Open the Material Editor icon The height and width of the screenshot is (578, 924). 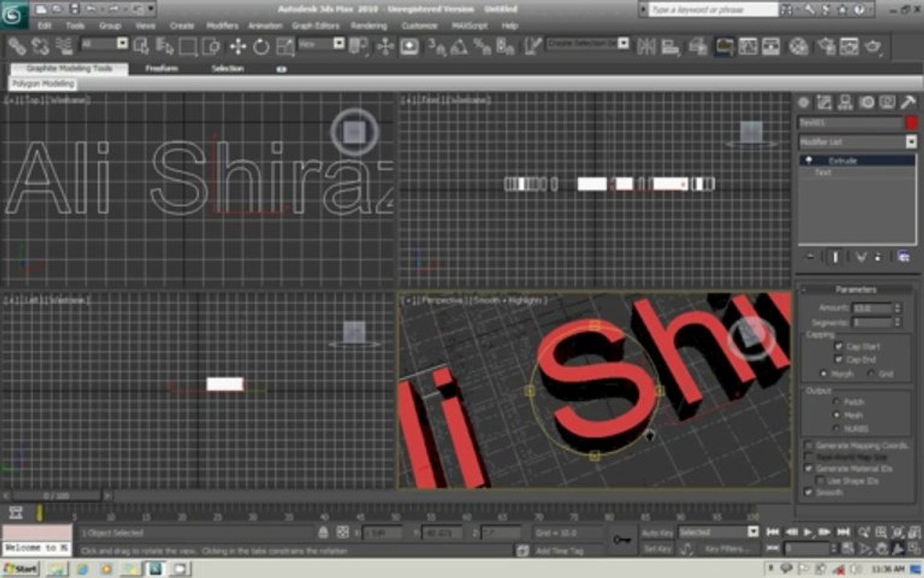798,46
